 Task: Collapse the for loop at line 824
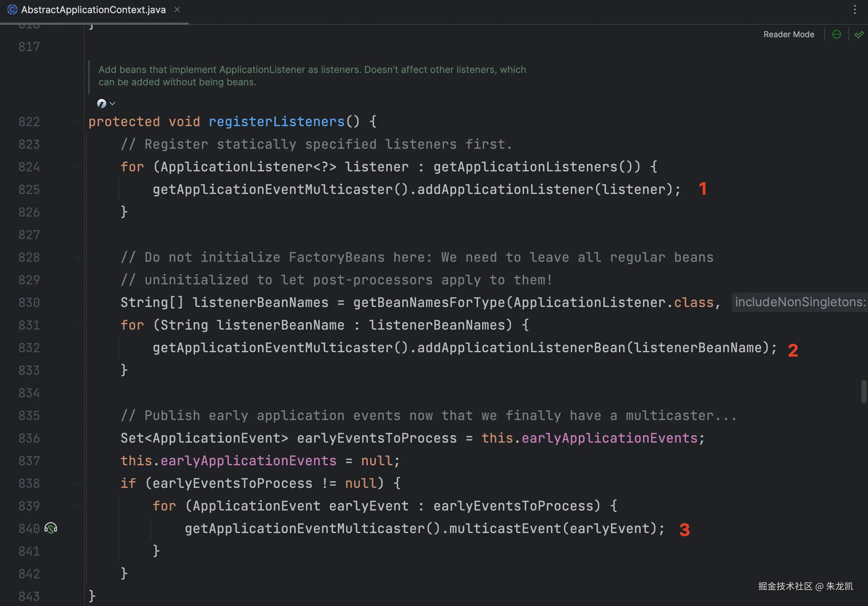pyautogui.click(x=77, y=167)
